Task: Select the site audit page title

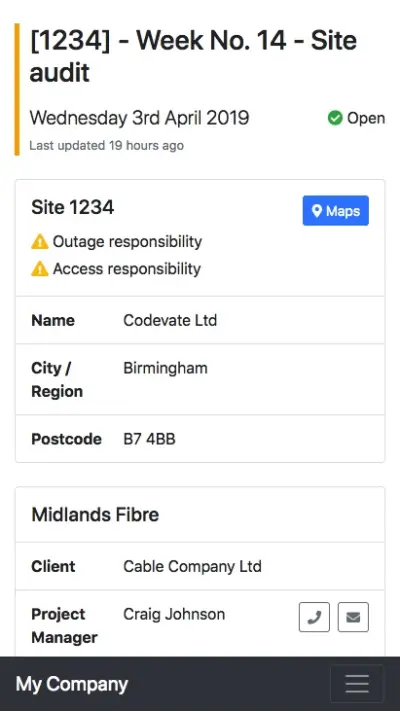Action: [193, 57]
